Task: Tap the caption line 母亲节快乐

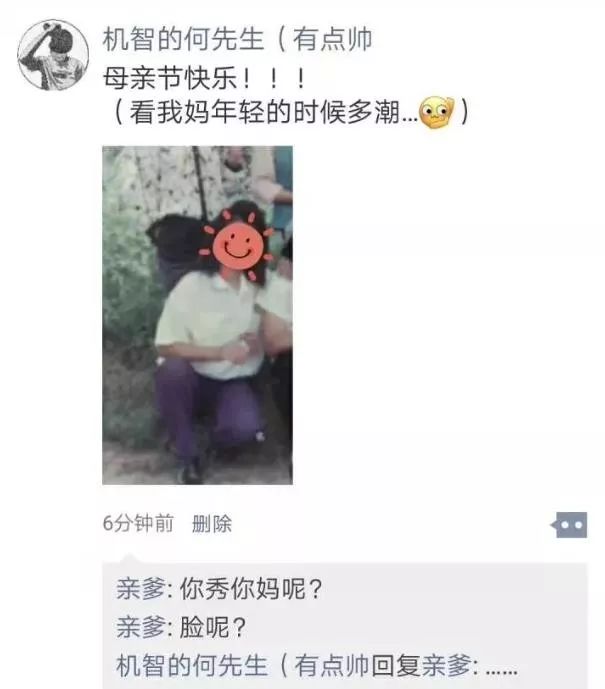Action: (x=205, y=79)
